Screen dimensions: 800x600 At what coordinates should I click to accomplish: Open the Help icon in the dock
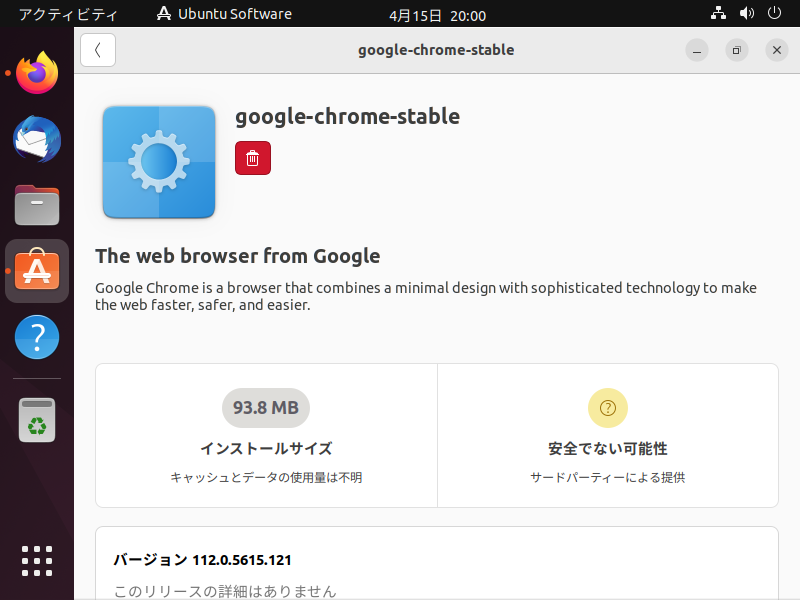37,337
